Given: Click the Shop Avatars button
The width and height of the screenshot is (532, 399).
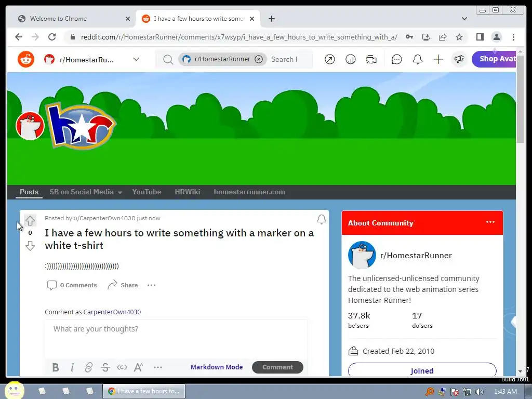Looking at the screenshot, I should (494, 59).
